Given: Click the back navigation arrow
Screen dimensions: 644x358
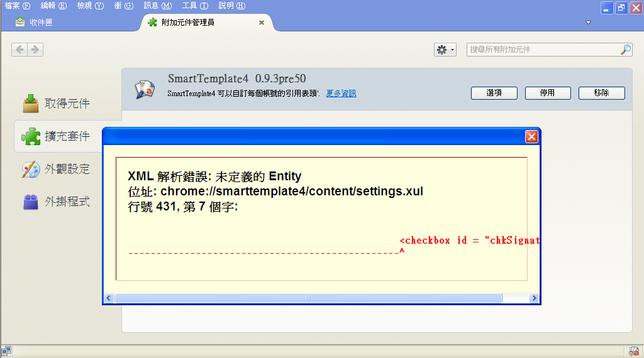Looking at the screenshot, I should pyautogui.click(x=19, y=50).
